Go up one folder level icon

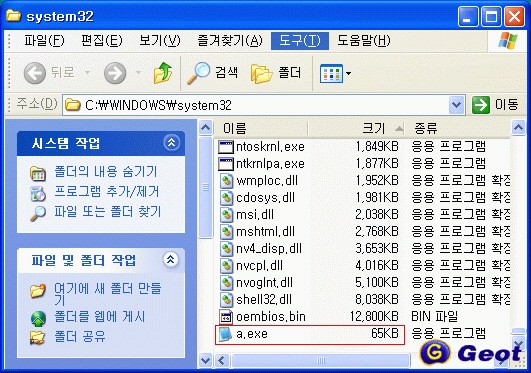coord(163,72)
